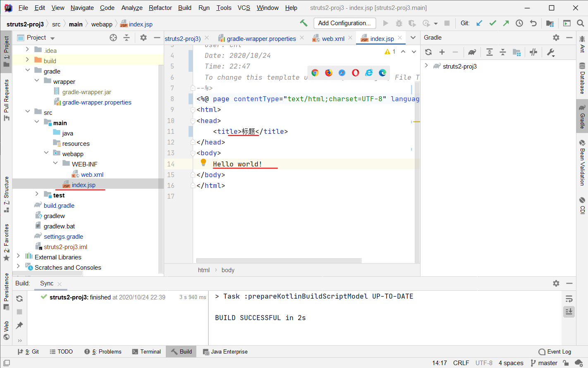
Task: Open the Terminal tool tab
Action: pos(146,351)
